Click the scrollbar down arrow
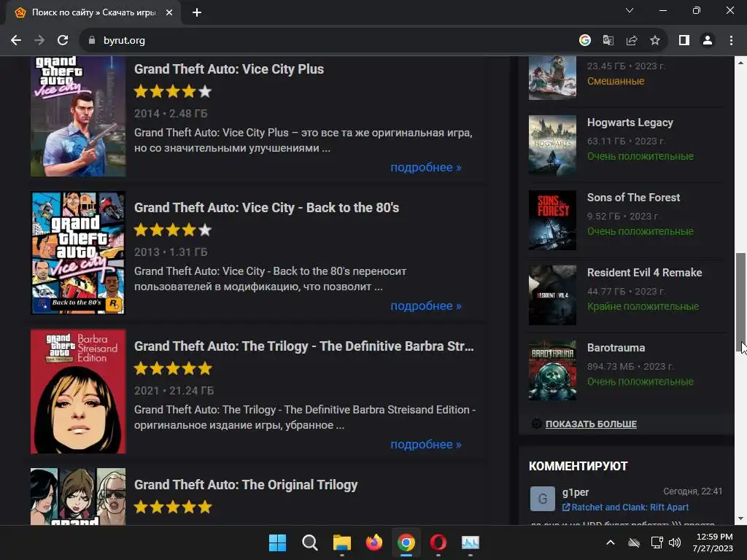Viewport: 747px width, 560px height. point(740,519)
